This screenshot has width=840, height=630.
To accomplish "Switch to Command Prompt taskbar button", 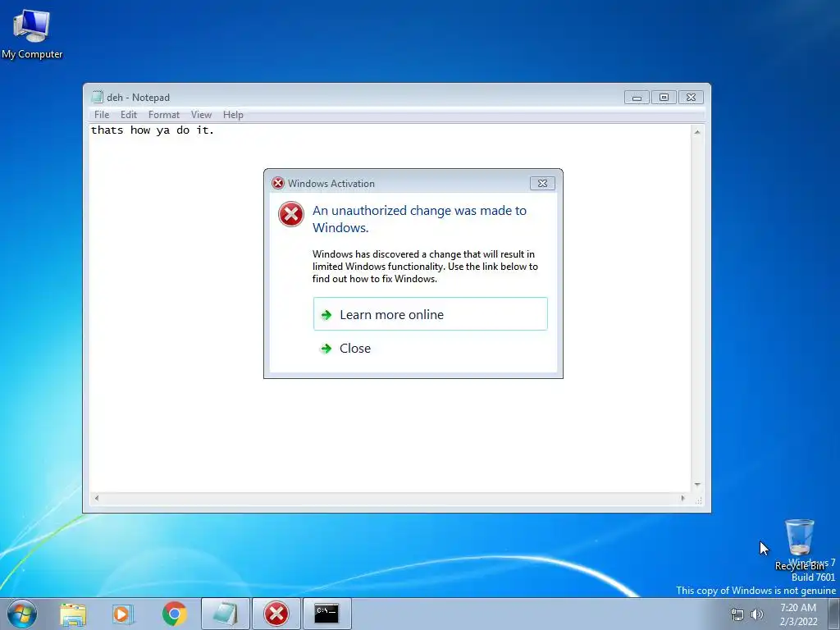I will tap(326, 614).
